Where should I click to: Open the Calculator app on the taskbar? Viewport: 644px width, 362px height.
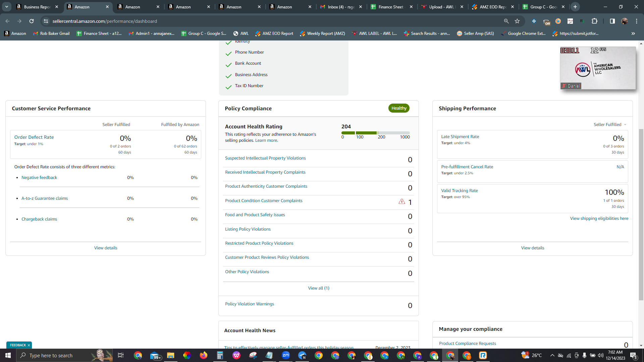pyautogui.click(x=220, y=355)
